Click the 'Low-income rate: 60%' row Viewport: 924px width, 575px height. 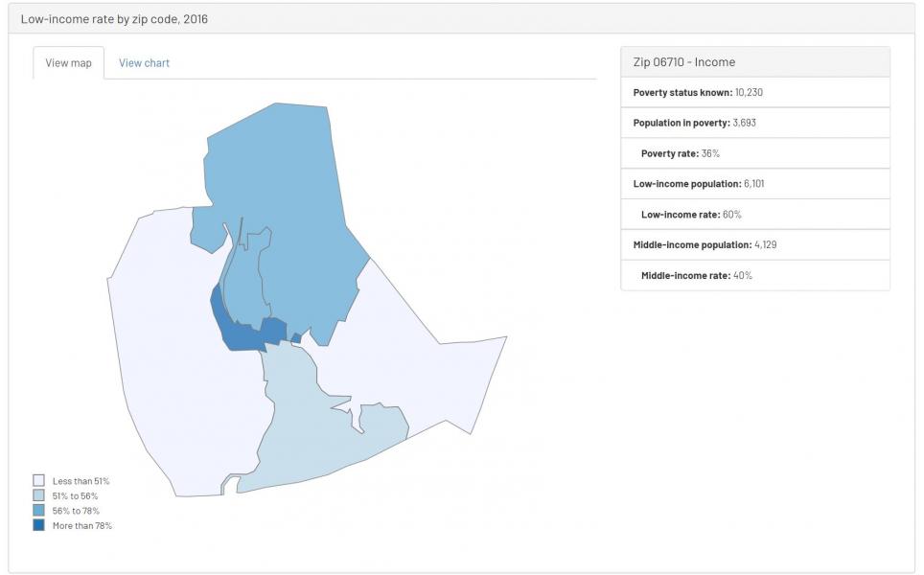pyautogui.click(x=755, y=215)
